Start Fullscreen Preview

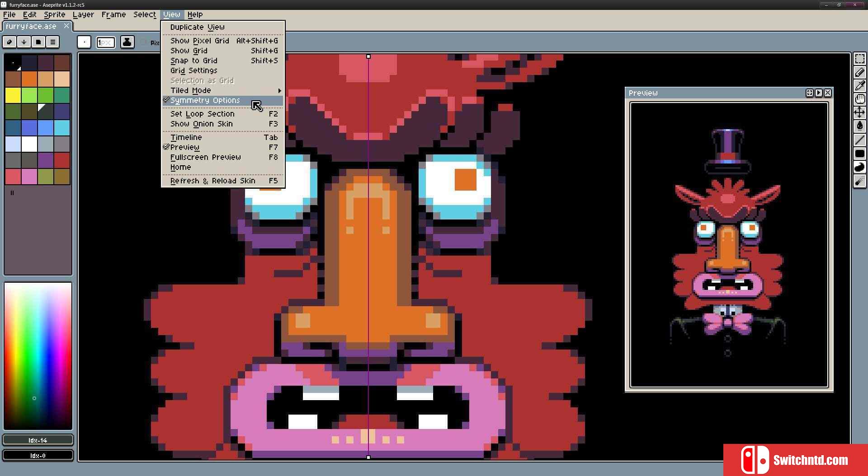pos(223,157)
